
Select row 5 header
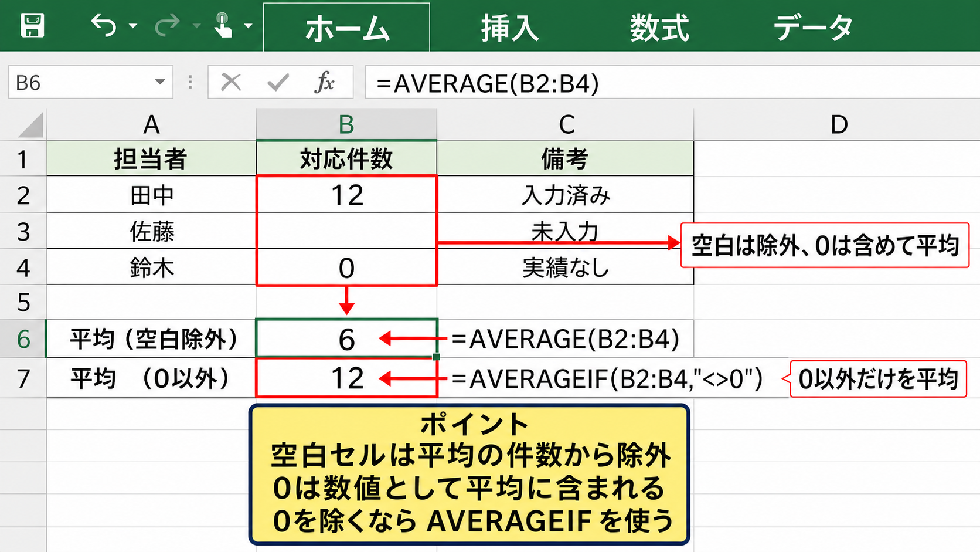tap(23, 303)
